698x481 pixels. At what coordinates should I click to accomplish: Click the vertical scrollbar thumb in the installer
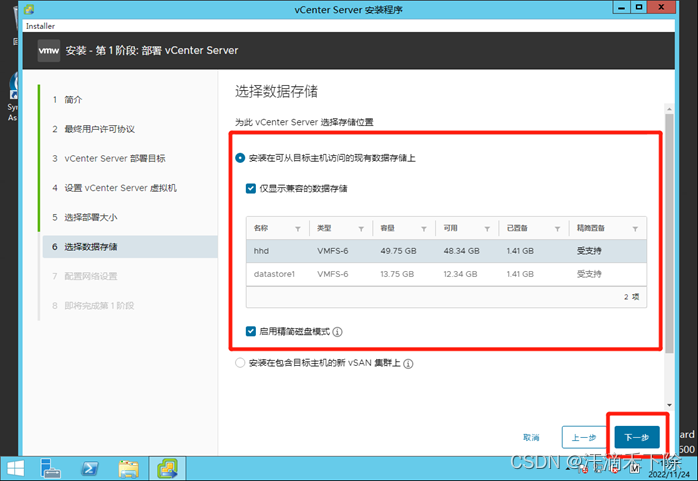click(669, 234)
